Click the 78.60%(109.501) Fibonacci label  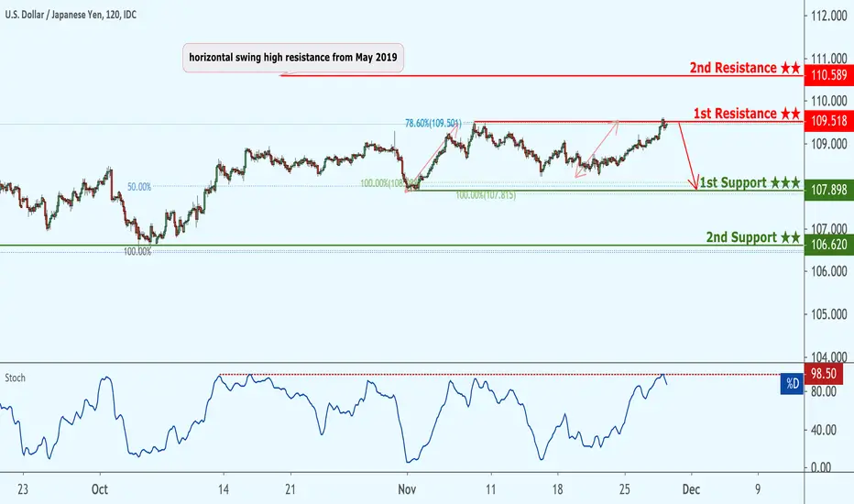pos(433,124)
